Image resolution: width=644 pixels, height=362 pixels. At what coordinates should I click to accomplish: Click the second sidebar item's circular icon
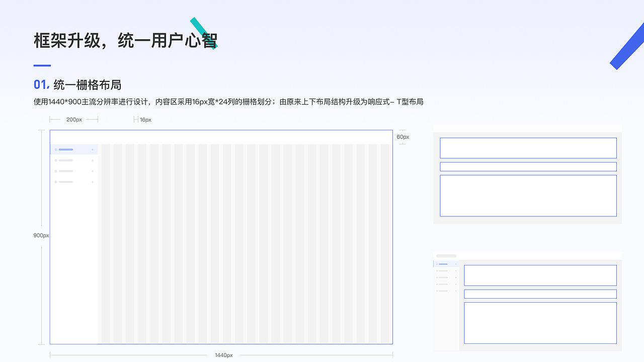56,160
